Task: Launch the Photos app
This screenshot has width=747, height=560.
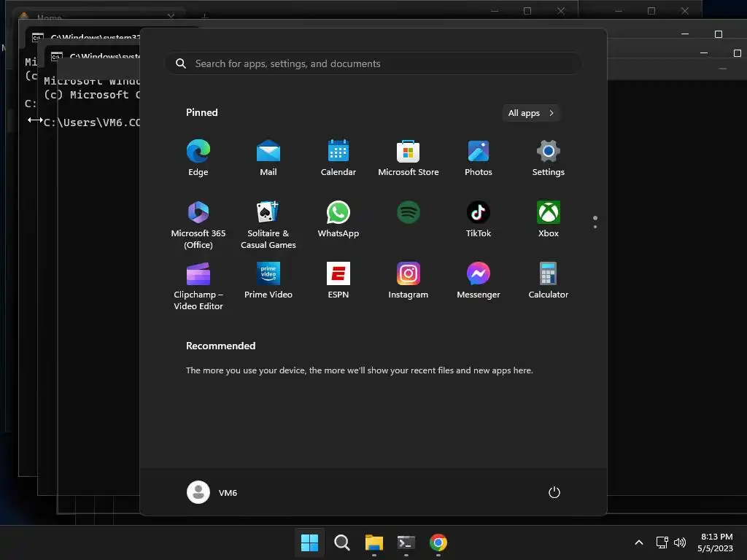Action: click(479, 158)
